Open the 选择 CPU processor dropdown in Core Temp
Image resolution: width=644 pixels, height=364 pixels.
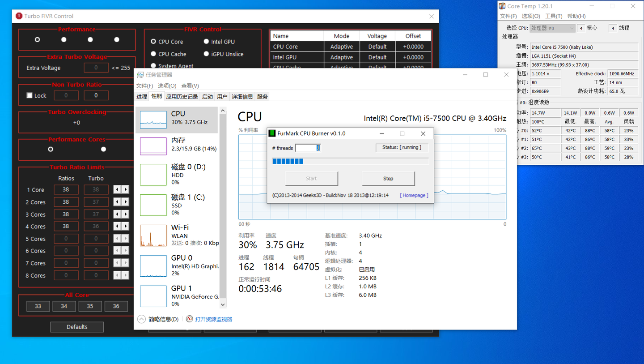(x=552, y=28)
